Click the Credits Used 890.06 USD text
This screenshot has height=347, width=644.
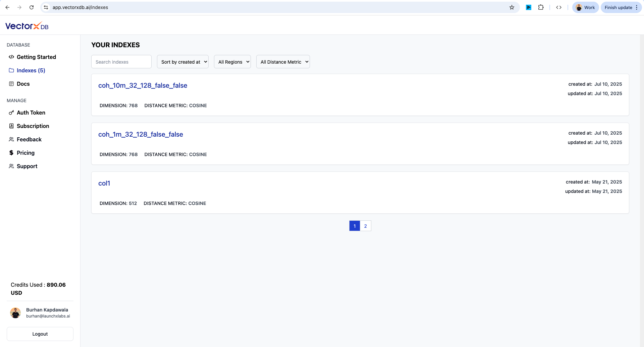38,289
